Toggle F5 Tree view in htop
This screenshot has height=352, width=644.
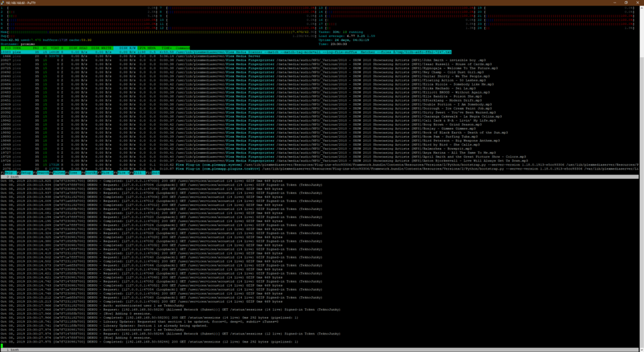(x=73, y=173)
